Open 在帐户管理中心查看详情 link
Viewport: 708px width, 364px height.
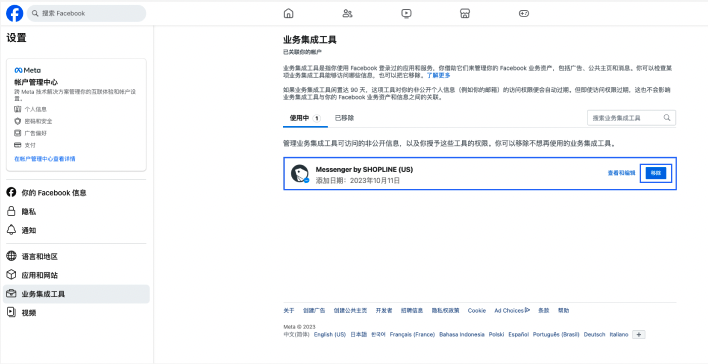[x=45, y=159]
